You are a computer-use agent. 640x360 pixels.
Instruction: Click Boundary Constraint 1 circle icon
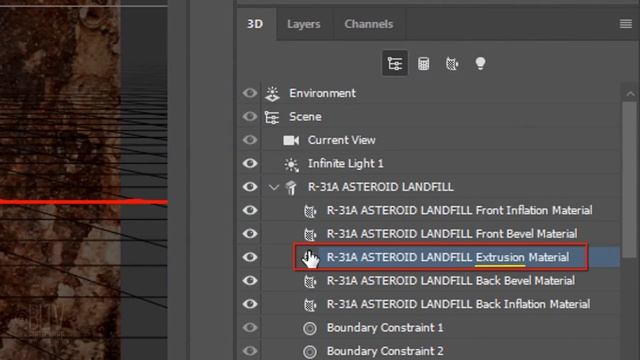pos(310,328)
